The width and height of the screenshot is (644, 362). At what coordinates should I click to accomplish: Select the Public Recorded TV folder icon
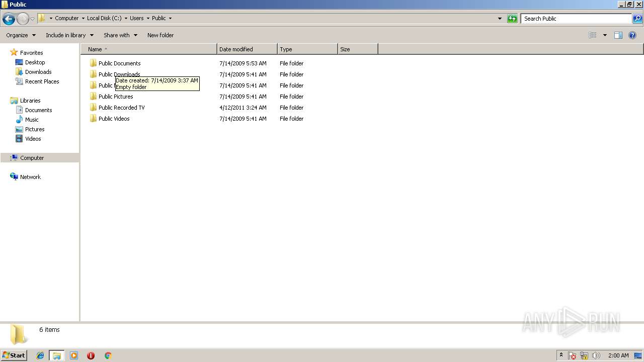tap(93, 108)
